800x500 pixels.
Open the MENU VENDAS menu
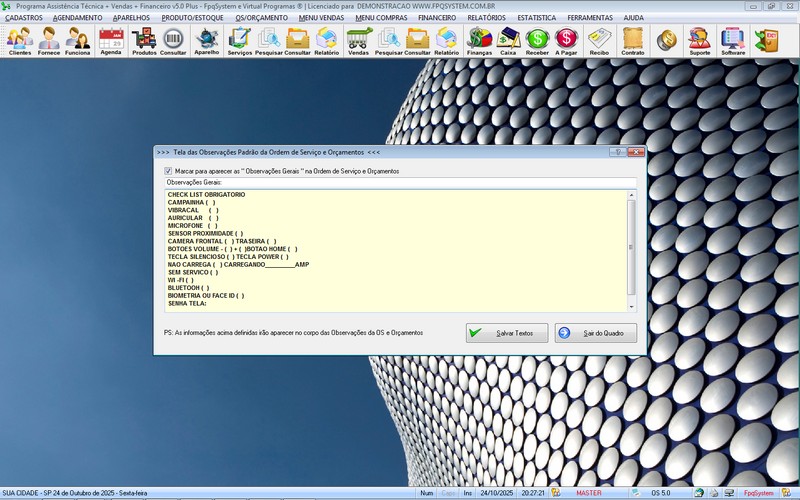[x=321, y=18]
